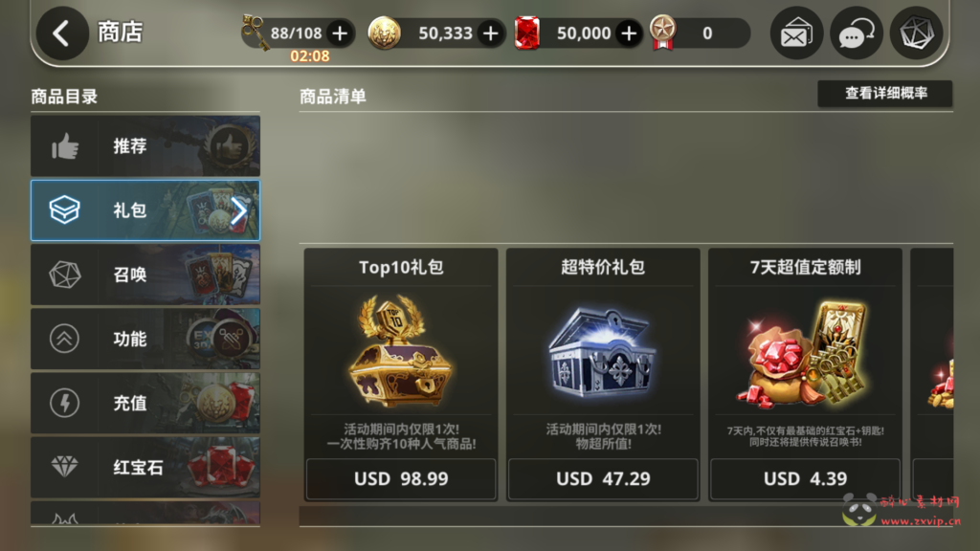Open the 召唤 category

(x=145, y=275)
